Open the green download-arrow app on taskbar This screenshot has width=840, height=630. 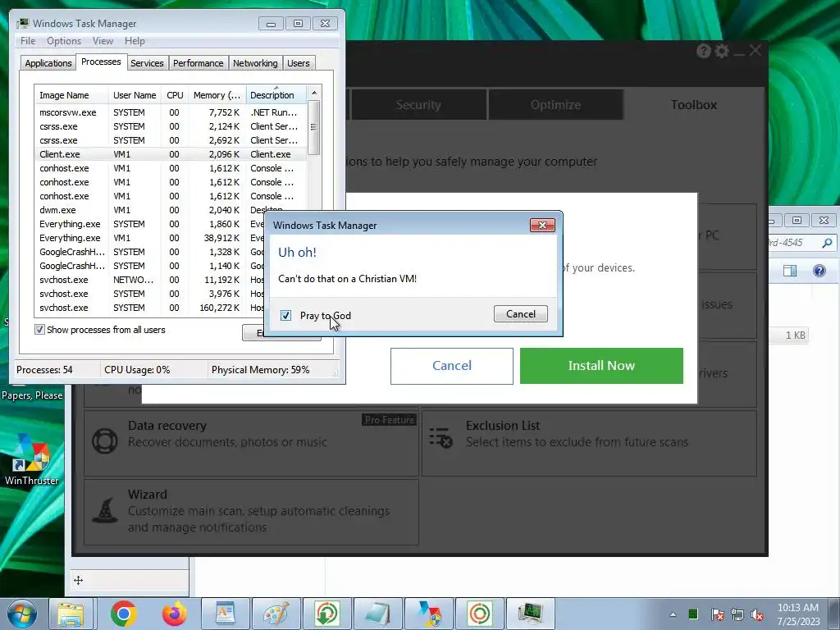click(x=326, y=614)
